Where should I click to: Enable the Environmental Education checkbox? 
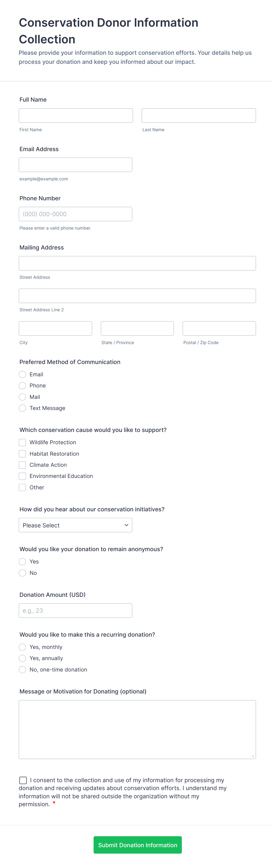pyautogui.click(x=23, y=476)
